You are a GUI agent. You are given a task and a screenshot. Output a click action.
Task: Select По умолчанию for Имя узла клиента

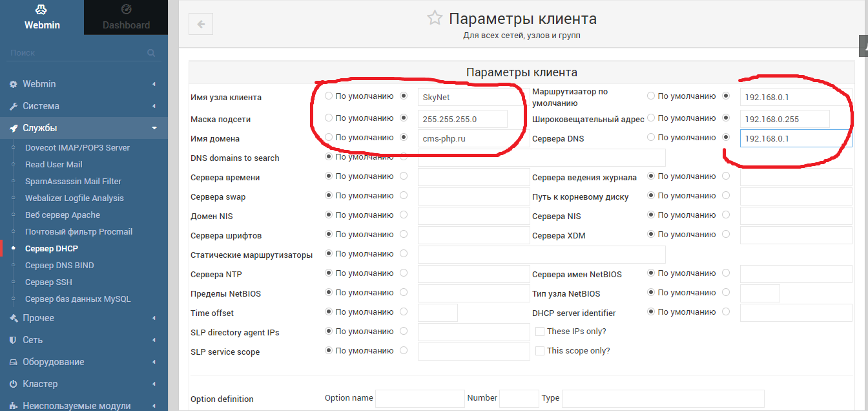[x=329, y=96]
